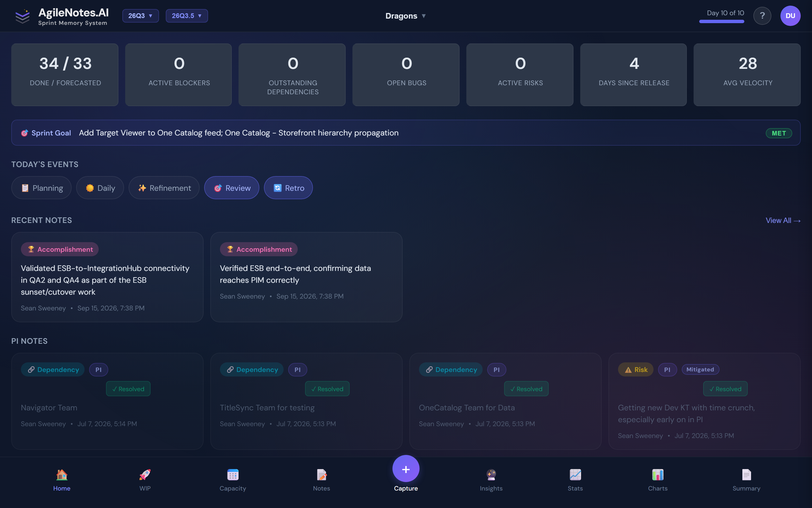Image resolution: width=812 pixels, height=508 pixels.
Task: Open the OneCatalog Team for Data note
Action: (x=505, y=401)
